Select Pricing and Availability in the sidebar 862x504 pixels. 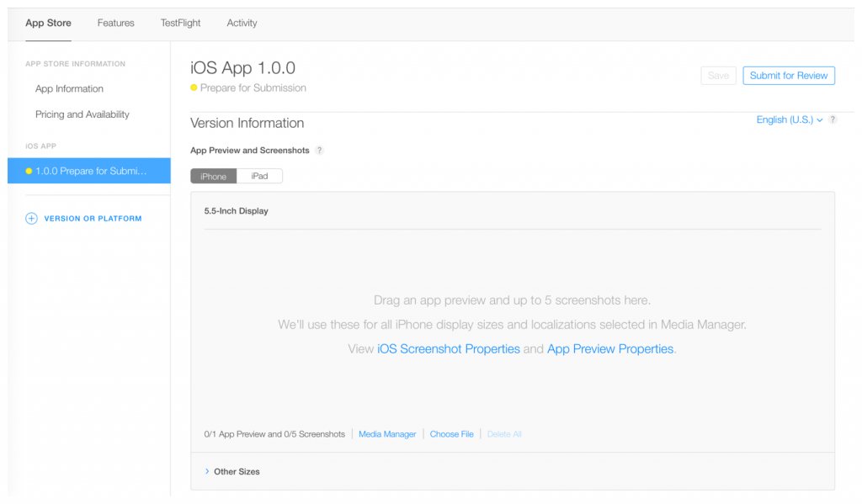coord(82,114)
